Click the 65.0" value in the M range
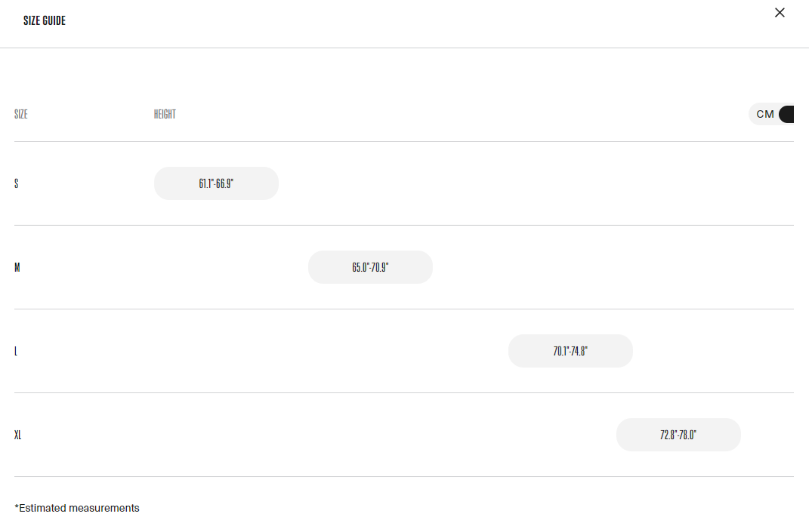 coord(360,267)
